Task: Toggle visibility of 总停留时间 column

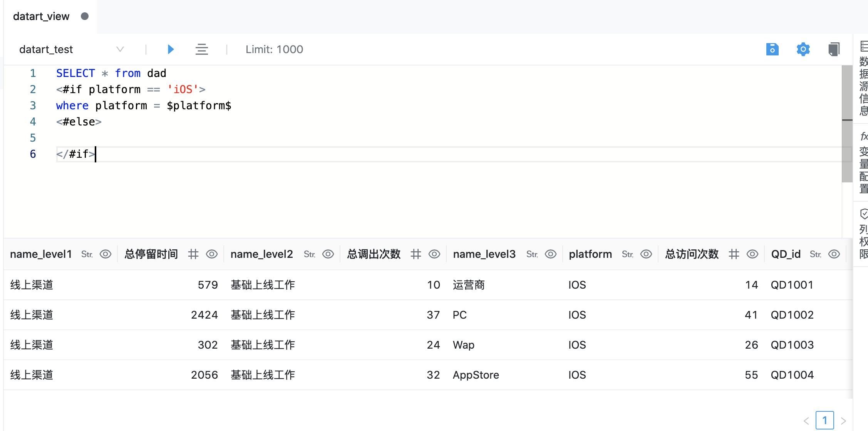Action: [212, 254]
